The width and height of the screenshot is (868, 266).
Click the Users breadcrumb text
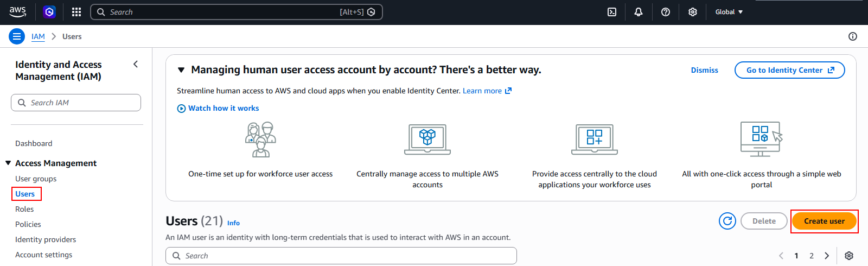72,36
